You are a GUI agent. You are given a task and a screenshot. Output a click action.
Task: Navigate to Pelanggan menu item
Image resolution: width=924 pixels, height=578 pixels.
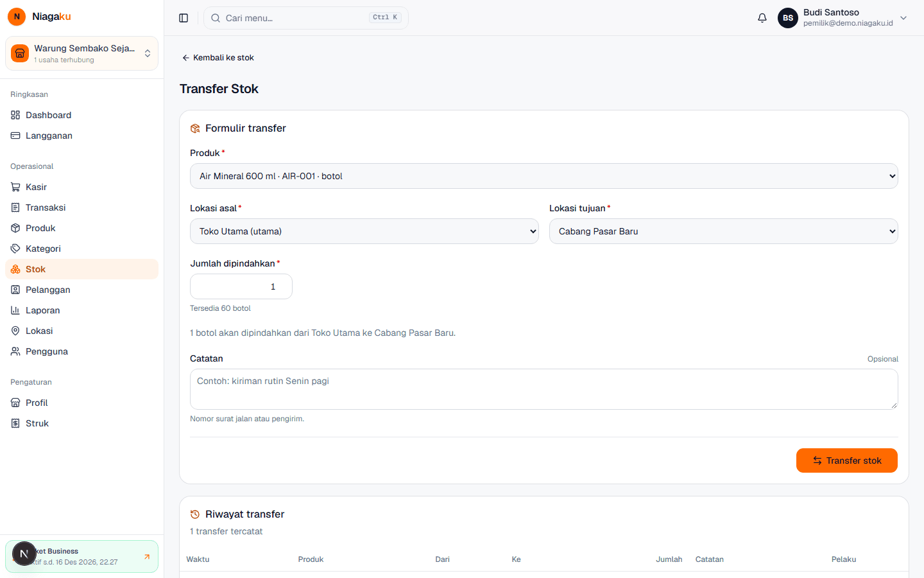81,290
